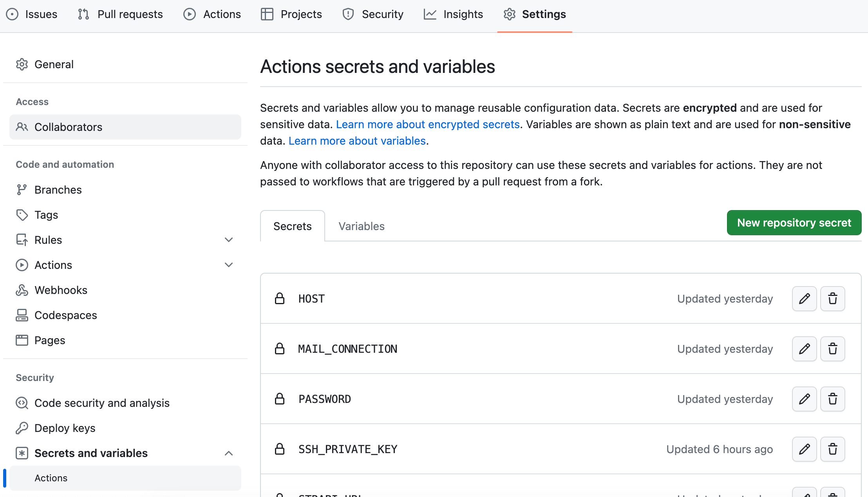
Task: Select the Webhooks sidebar icon
Action: point(22,290)
